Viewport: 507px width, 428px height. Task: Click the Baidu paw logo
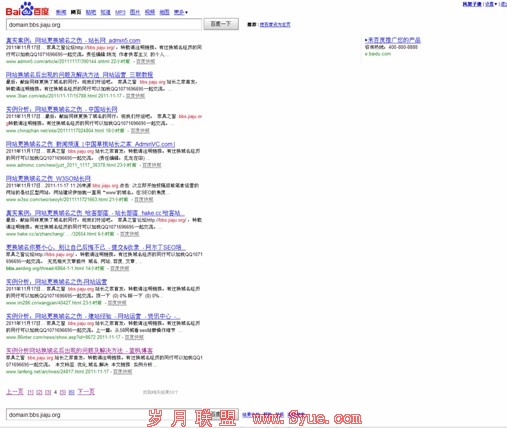pos(27,9)
